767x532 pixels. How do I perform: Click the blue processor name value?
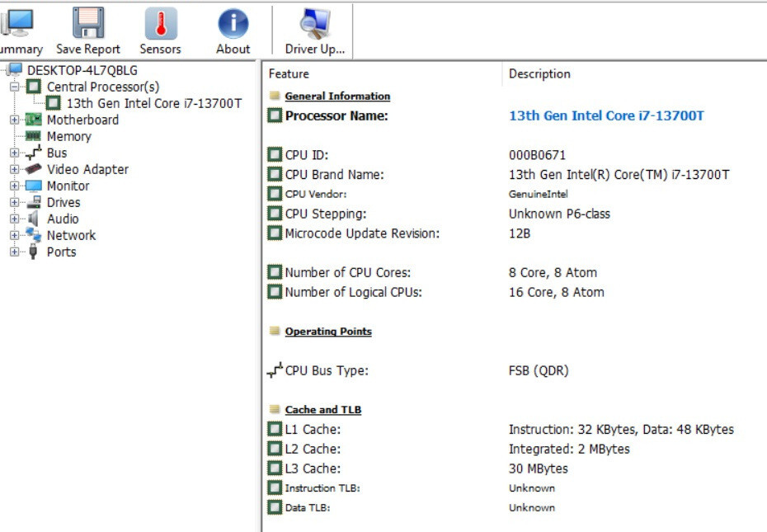[x=606, y=115]
